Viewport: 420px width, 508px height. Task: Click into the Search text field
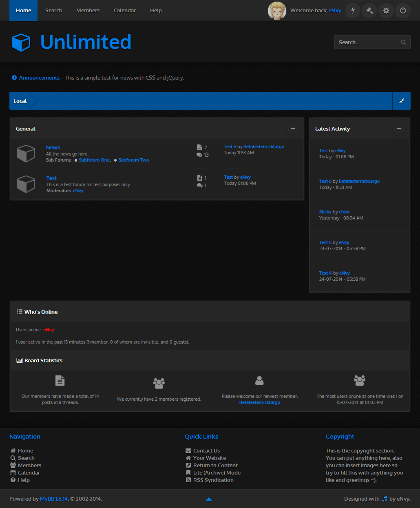click(x=366, y=42)
